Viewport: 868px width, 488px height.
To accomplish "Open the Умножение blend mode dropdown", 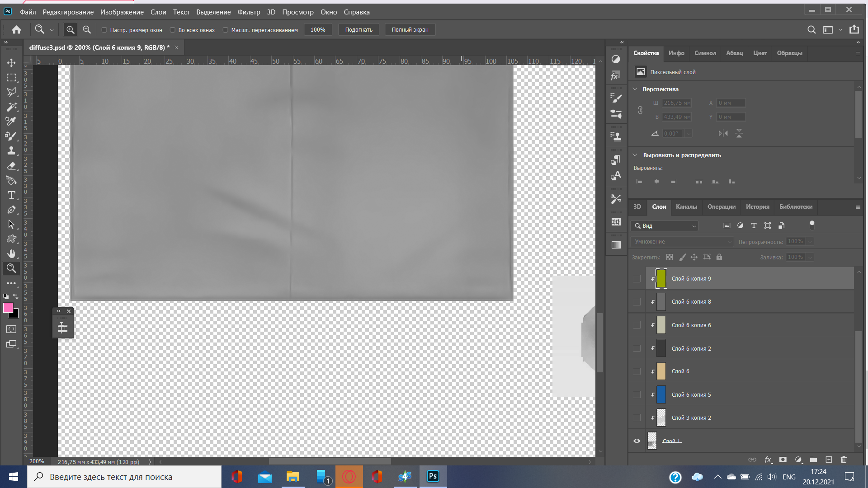I will coord(682,242).
